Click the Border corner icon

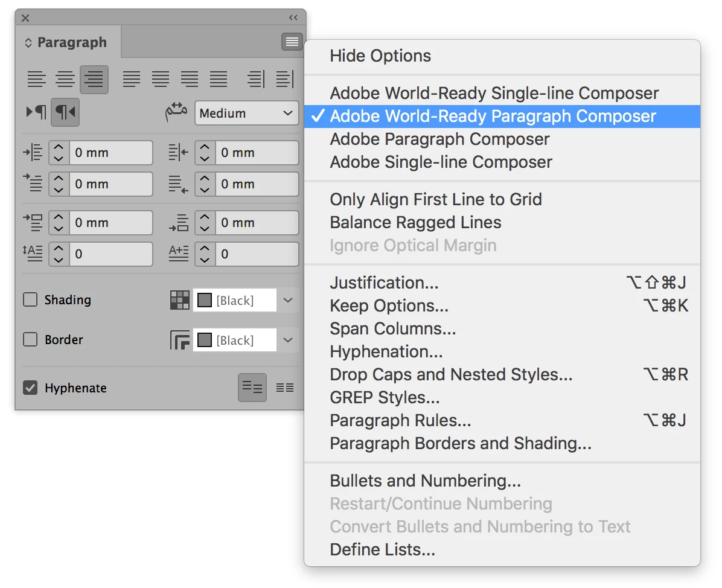(x=179, y=340)
